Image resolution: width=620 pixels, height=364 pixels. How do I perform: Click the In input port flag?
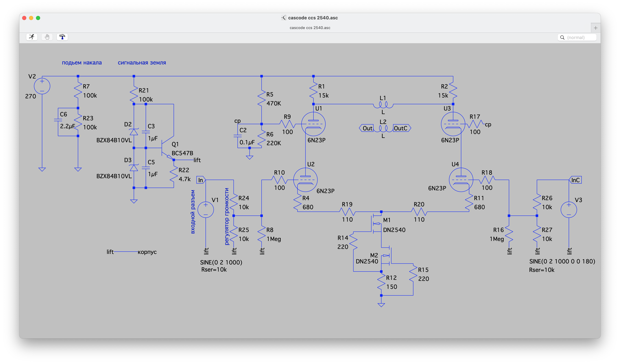click(x=200, y=180)
